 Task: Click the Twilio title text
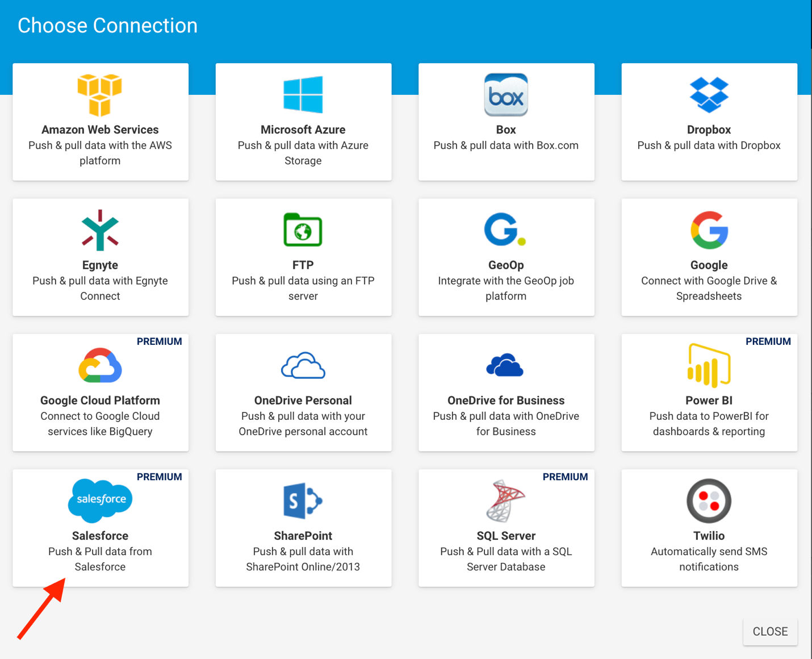tap(709, 535)
